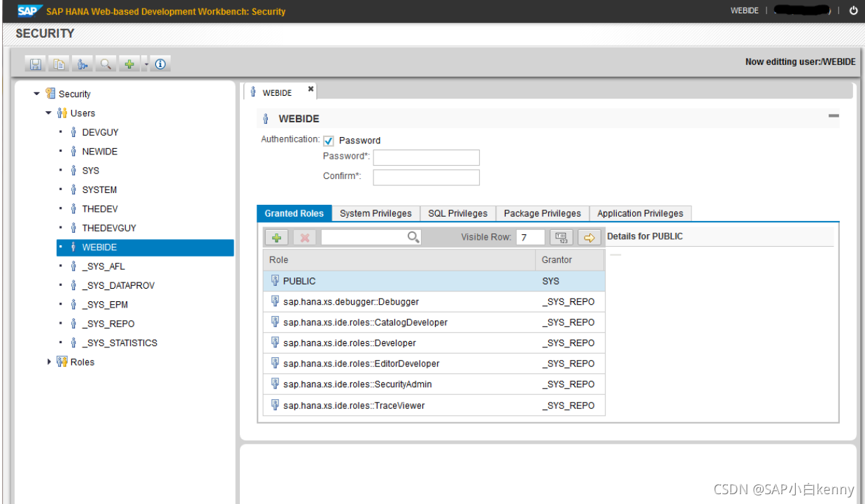Select the EditorDeveloper role row
This screenshot has width=865, height=504.
(x=434, y=363)
